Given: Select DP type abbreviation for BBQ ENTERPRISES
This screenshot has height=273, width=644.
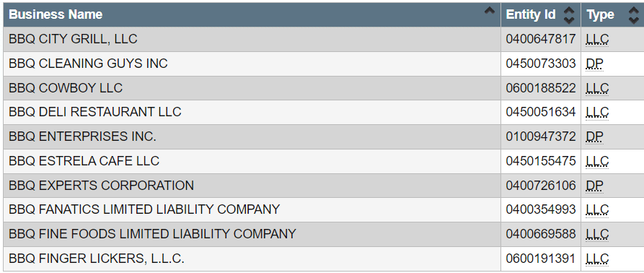Looking at the screenshot, I should click(595, 136).
